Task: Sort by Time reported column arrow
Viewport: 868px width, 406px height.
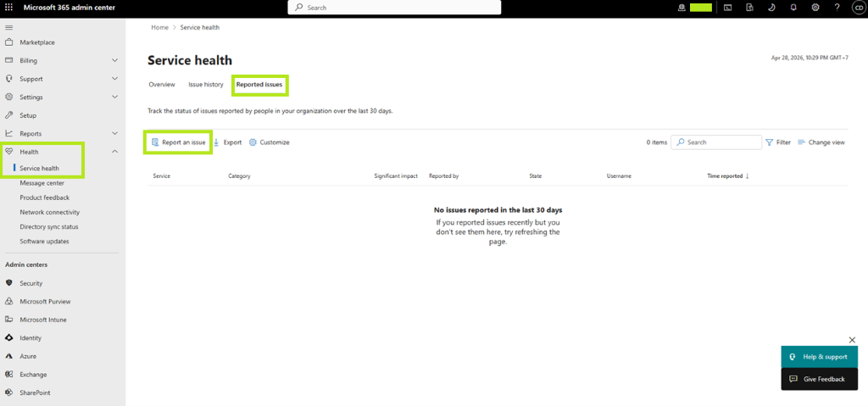Action: click(x=748, y=176)
